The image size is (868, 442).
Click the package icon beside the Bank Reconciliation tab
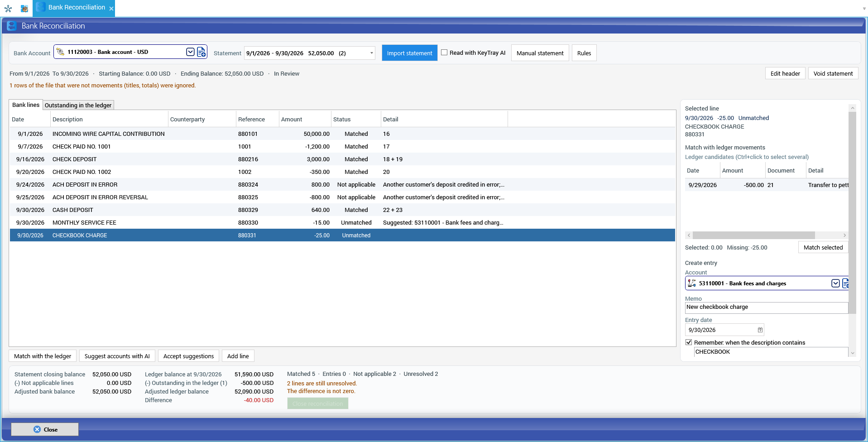(24, 8)
